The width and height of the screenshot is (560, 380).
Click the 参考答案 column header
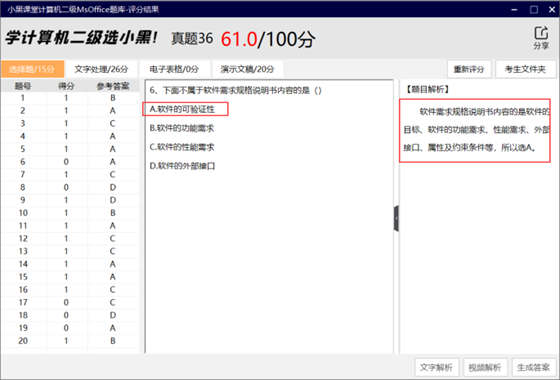pos(113,86)
